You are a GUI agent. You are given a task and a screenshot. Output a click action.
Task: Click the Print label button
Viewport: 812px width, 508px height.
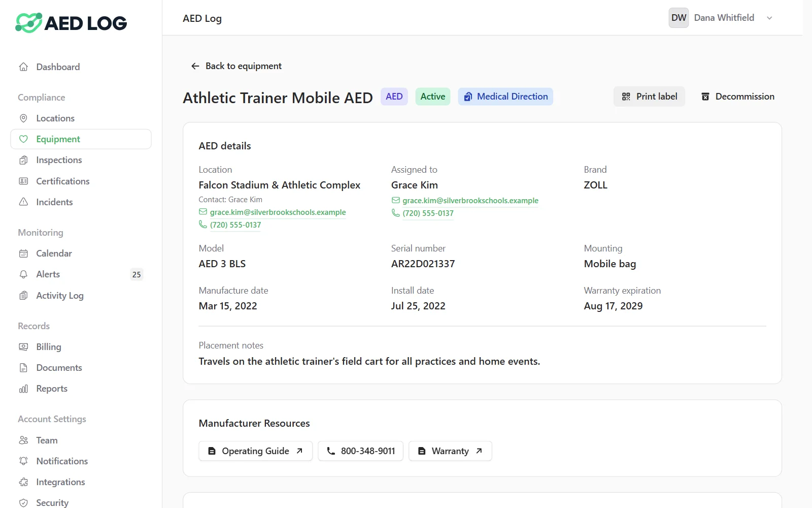click(x=649, y=97)
